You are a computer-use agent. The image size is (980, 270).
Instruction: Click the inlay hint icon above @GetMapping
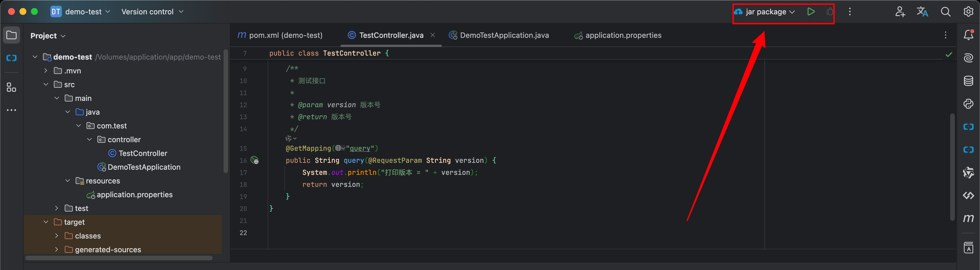pos(291,138)
